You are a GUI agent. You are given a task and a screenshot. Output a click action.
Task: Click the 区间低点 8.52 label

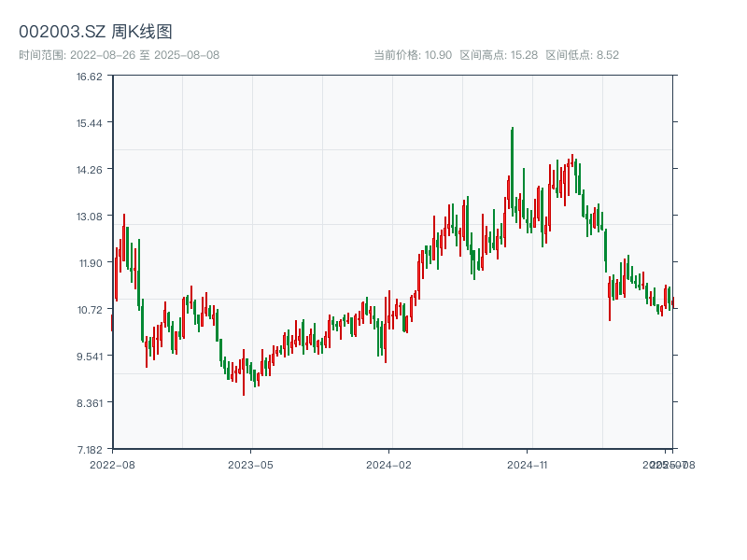[582, 55]
